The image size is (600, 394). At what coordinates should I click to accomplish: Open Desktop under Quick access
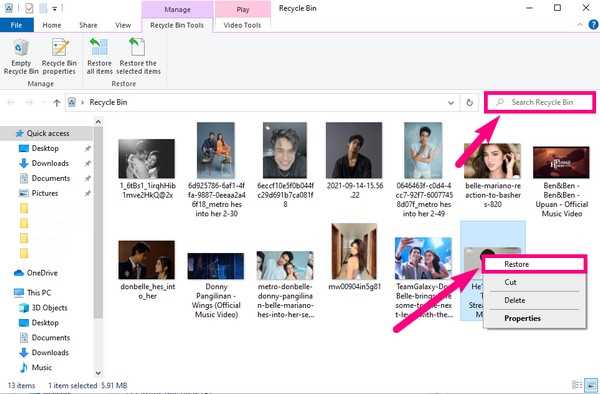tap(45, 148)
